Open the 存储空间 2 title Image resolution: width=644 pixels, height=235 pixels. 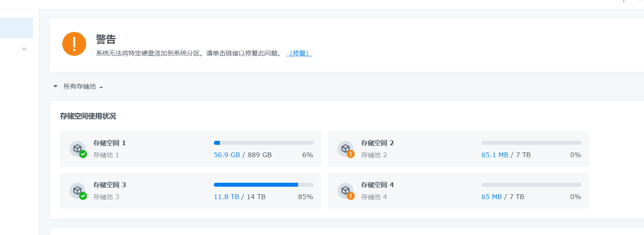pyautogui.click(x=377, y=143)
